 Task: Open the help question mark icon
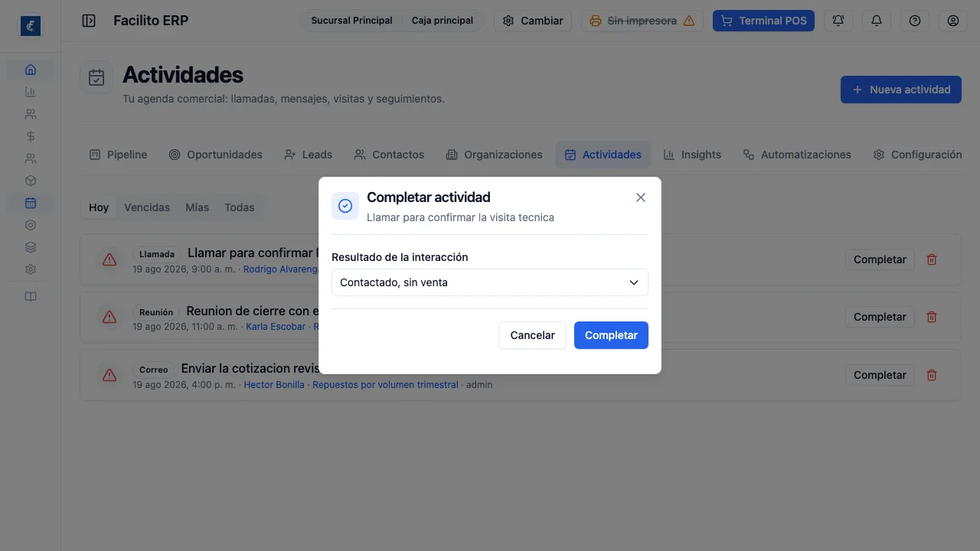point(915,21)
